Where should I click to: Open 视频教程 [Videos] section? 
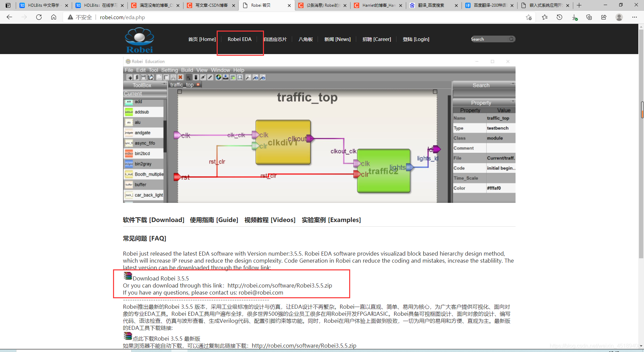(270, 220)
